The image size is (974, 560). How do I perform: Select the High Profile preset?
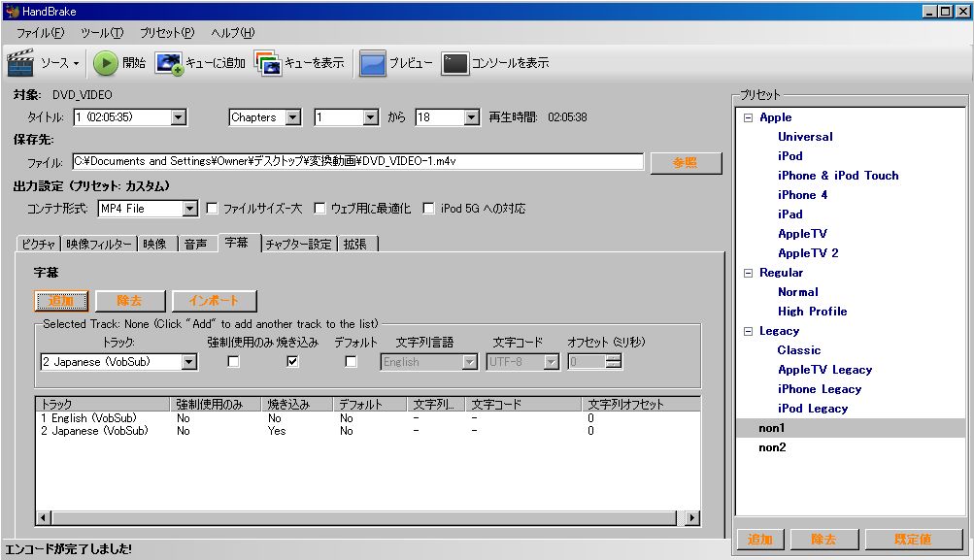pyautogui.click(x=813, y=311)
